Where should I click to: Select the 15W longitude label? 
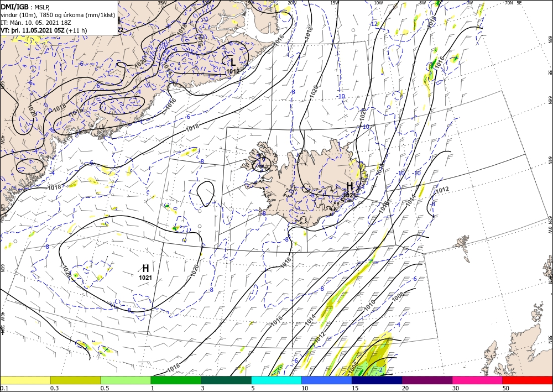click(335, 3)
